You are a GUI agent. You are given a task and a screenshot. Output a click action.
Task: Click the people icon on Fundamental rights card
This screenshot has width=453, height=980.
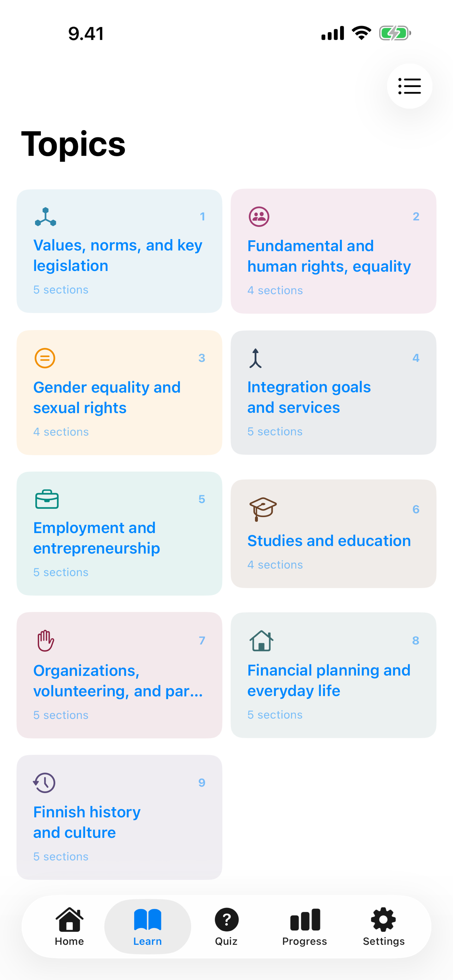click(259, 216)
